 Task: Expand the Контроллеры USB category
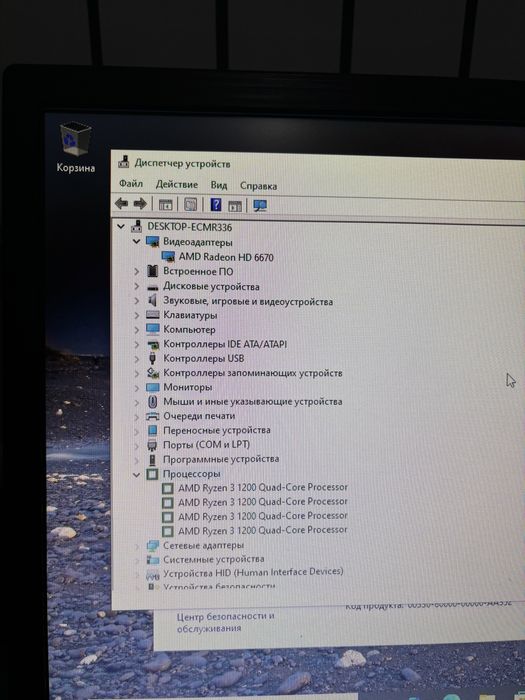pyautogui.click(x=137, y=358)
